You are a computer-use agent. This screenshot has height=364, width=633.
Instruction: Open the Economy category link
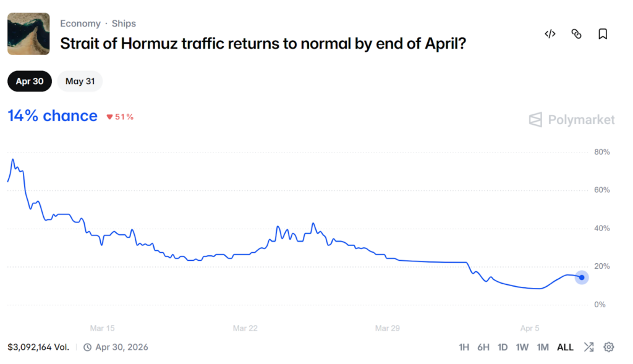click(80, 23)
